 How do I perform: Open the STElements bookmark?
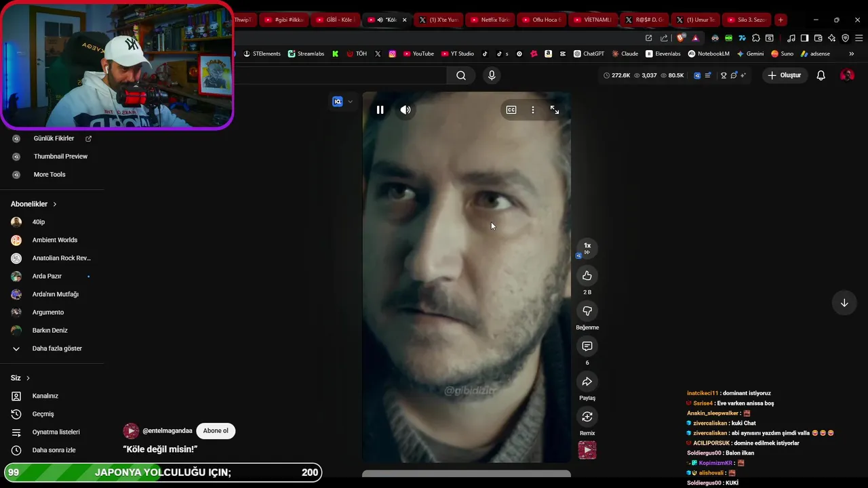coord(262,54)
